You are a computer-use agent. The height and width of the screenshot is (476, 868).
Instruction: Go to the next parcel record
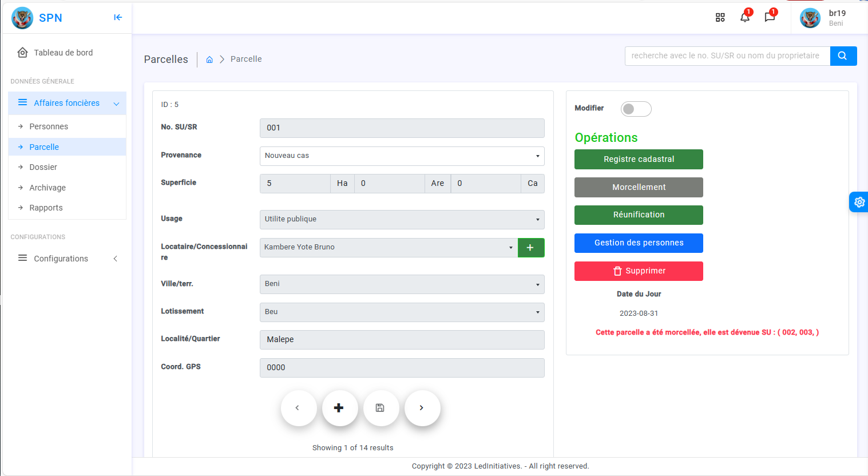click(422, 408)
